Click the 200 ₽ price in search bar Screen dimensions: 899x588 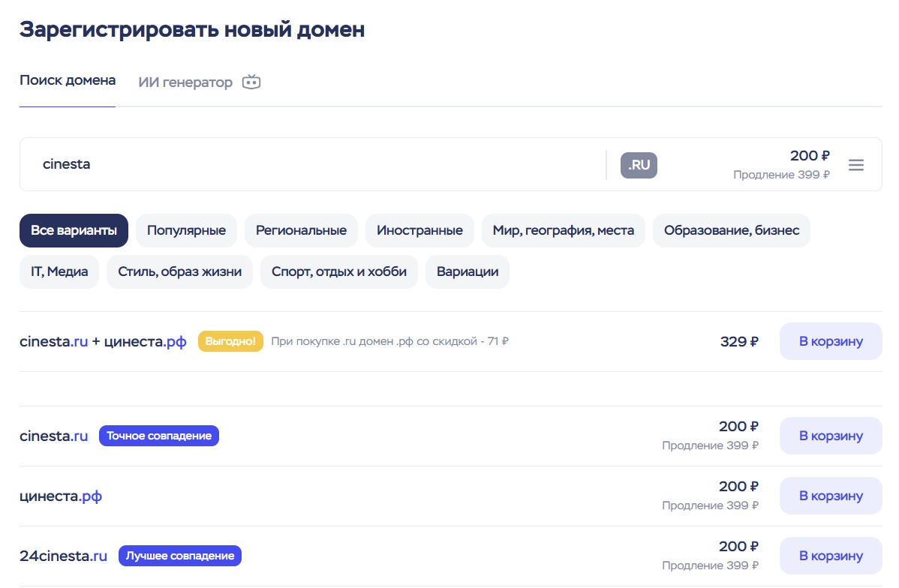(x=810, y=156)
